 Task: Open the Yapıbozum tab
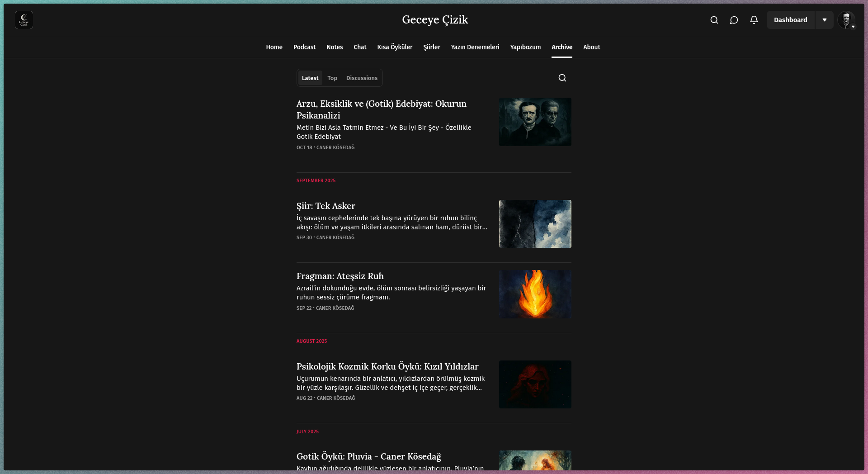click(x=525, y=47)
